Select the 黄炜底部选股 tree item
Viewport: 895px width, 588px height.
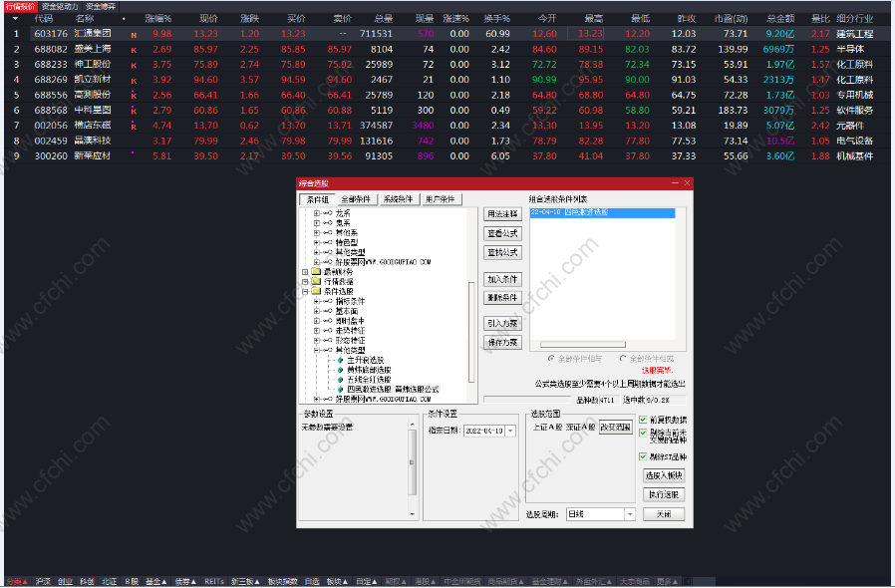coord(369,370)
